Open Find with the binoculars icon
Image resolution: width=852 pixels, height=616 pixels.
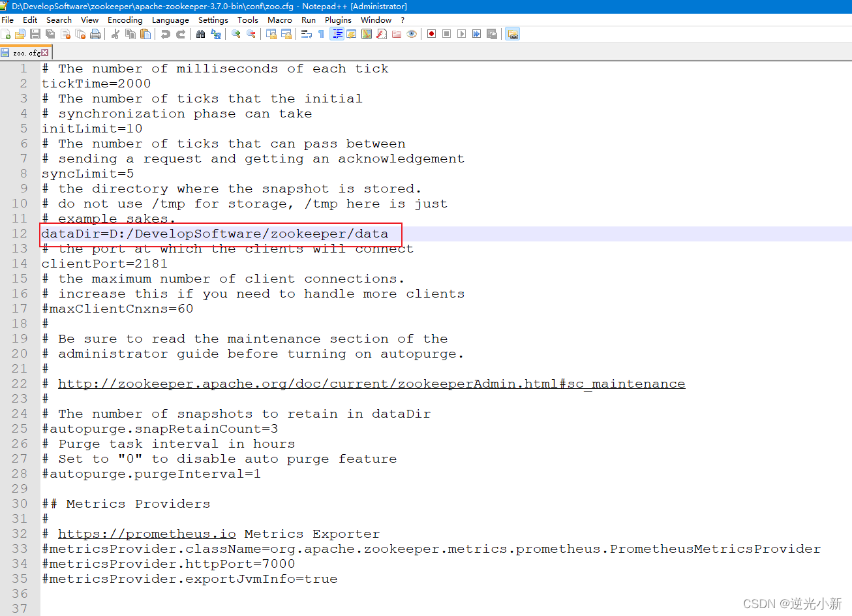point(200,34)
